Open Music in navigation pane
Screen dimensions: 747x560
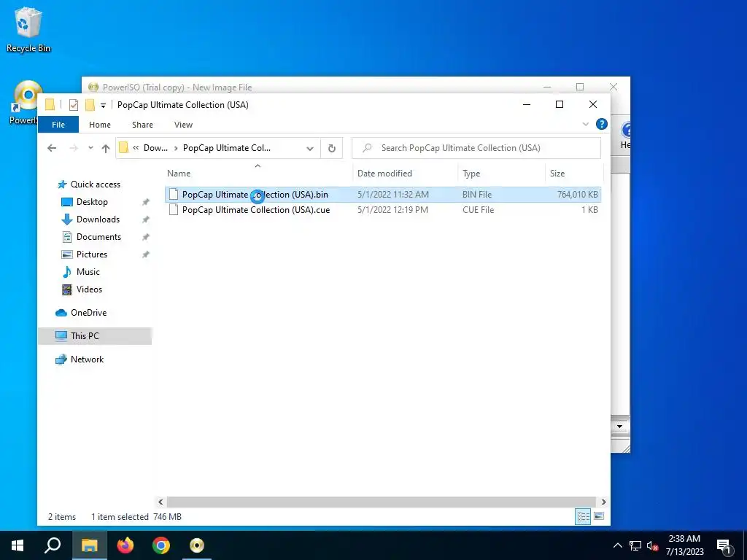pyautogui.click(x=88, y=272)
